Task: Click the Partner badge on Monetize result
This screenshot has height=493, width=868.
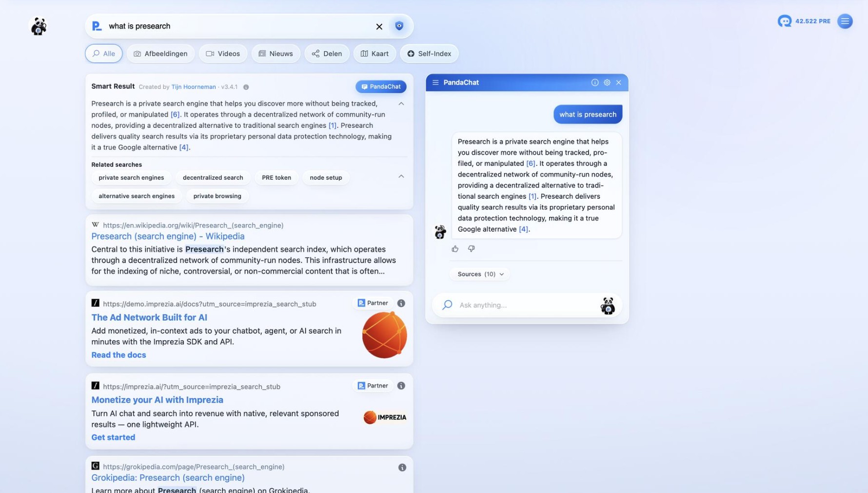Action: tap(373, 386)
